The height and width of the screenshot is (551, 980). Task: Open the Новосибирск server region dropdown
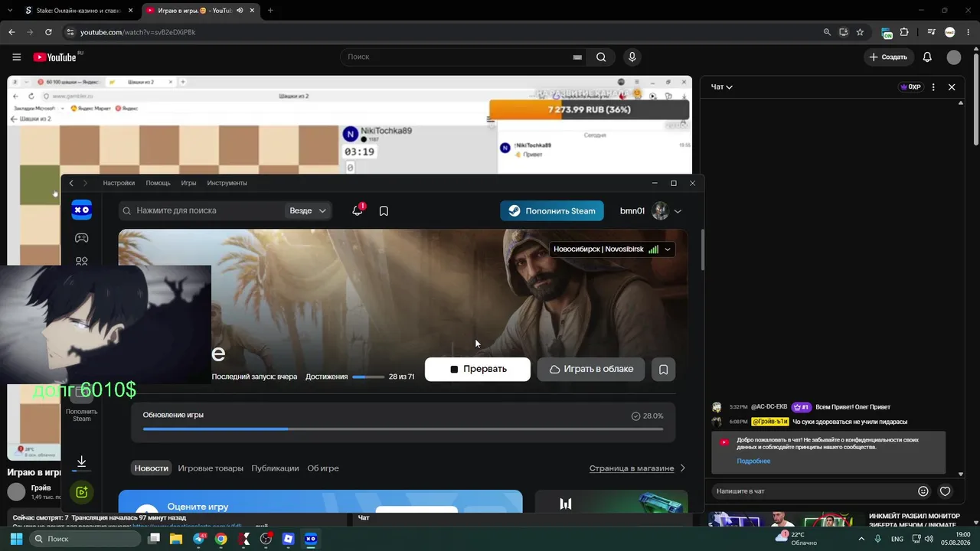click(612, 249)
